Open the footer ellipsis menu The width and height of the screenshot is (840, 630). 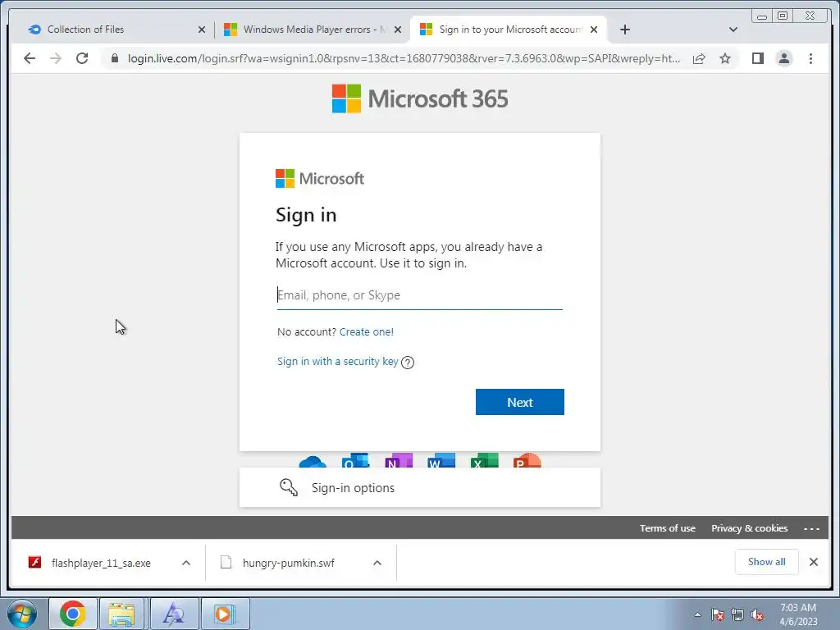pos(811,529)
